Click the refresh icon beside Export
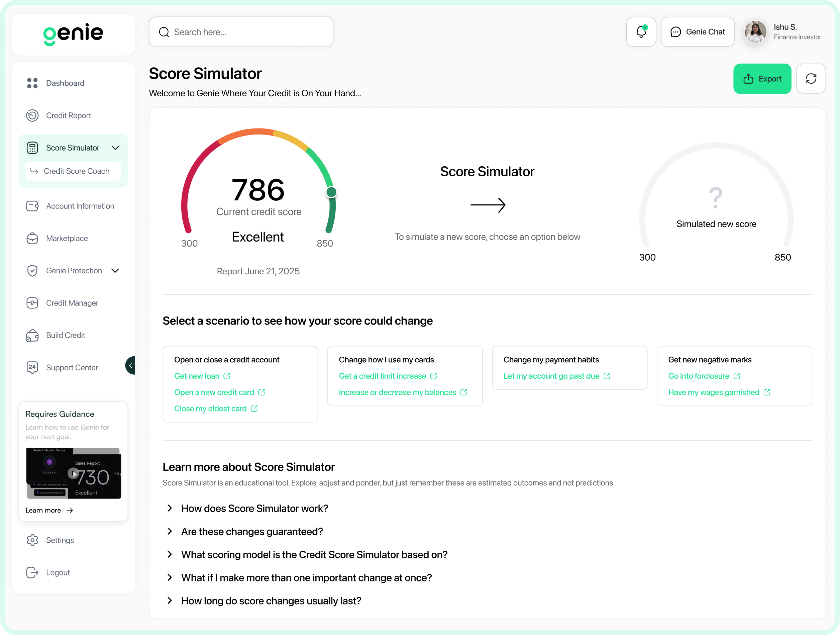840x635 pixels. pyautogui.click(x=811, y=79)
